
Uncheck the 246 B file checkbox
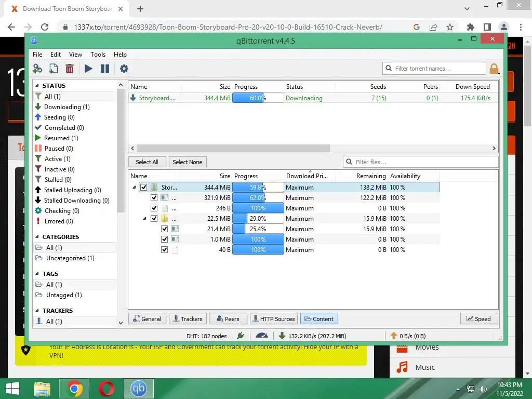(x=154, y=208)
